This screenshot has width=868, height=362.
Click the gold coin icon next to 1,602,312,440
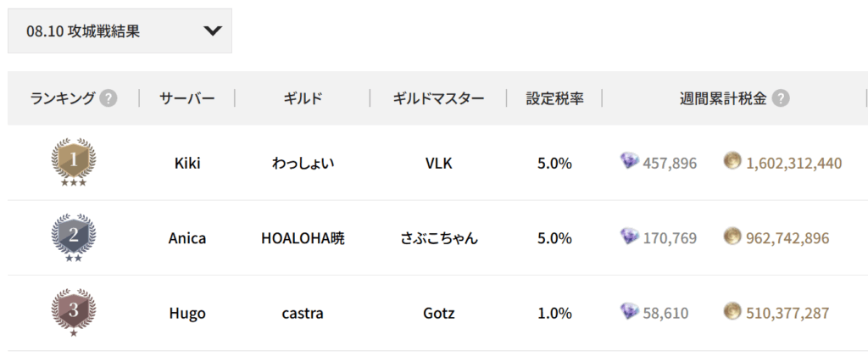point(732,162)
